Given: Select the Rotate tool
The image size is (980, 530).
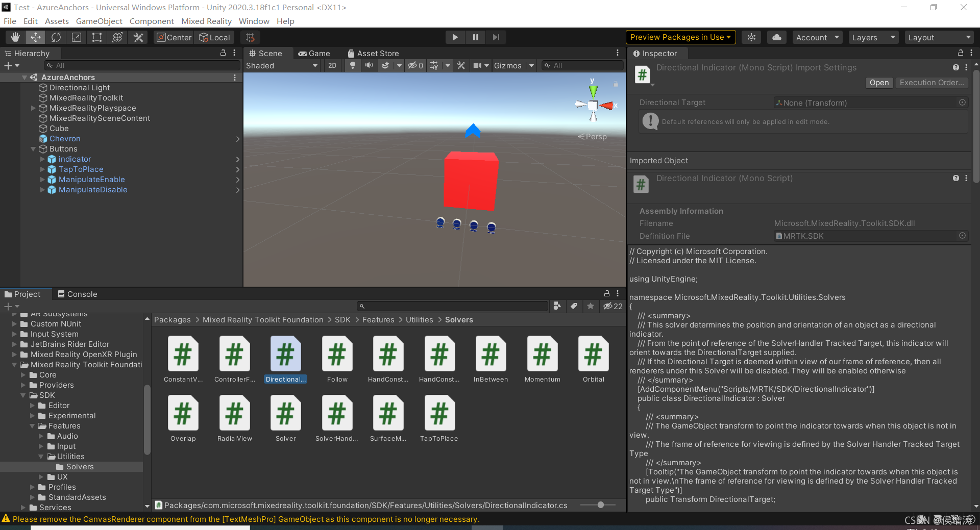Looking at the screenshot, I should [x=56, y=37].
